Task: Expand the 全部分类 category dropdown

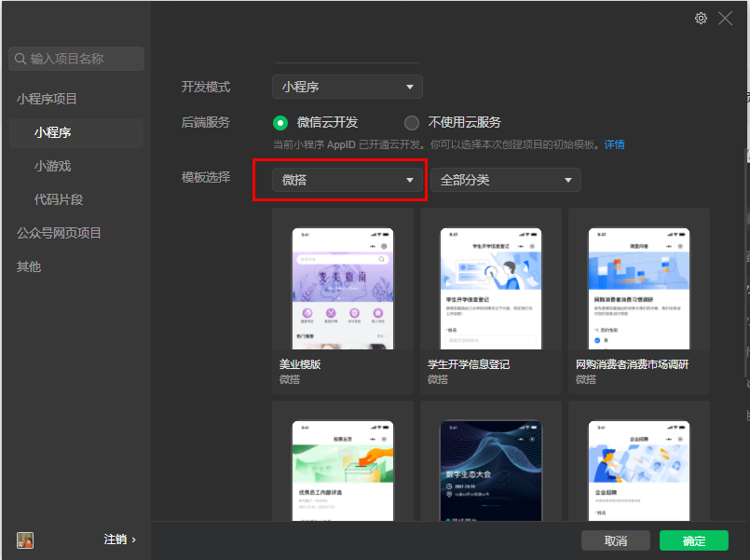Action: coord(506,180)
